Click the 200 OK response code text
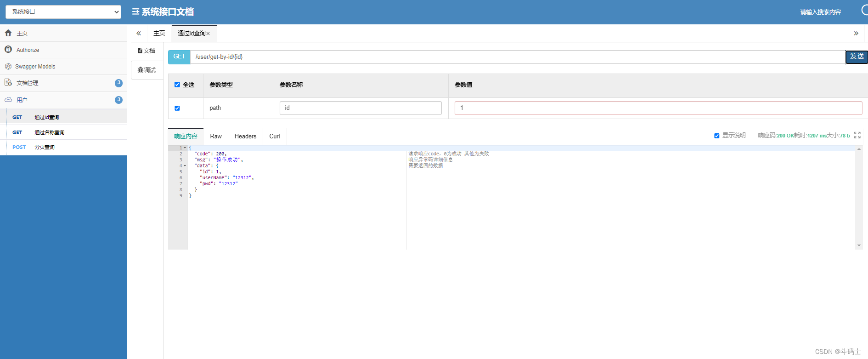 [x=785, y=136]
